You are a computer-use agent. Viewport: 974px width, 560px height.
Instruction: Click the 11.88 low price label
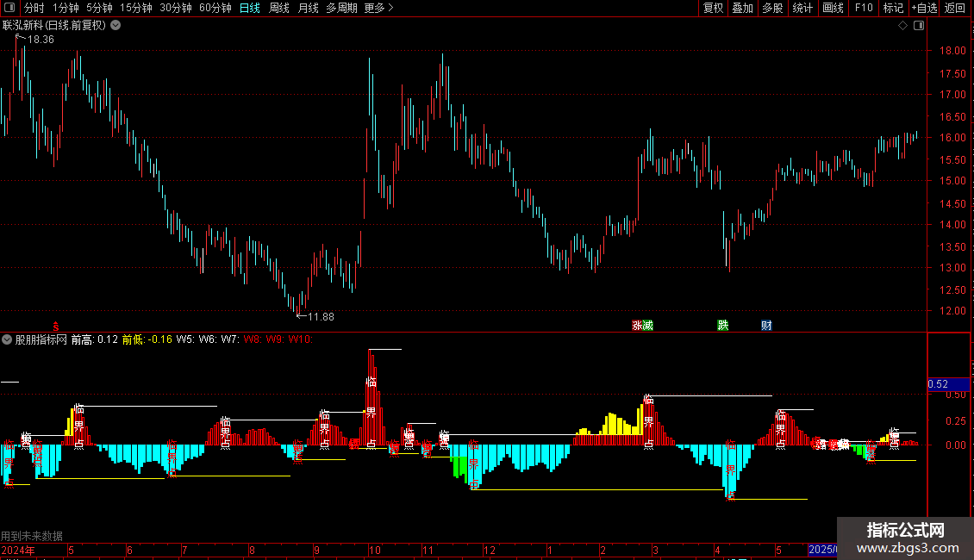tap(321, 317)
